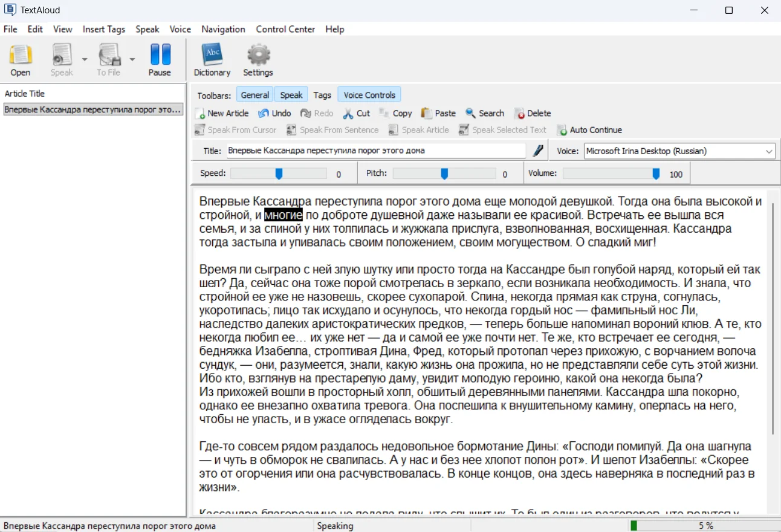Toggle the Tags toolbar visibility
This screenshot has width=781, height=532.
[322, 95]
